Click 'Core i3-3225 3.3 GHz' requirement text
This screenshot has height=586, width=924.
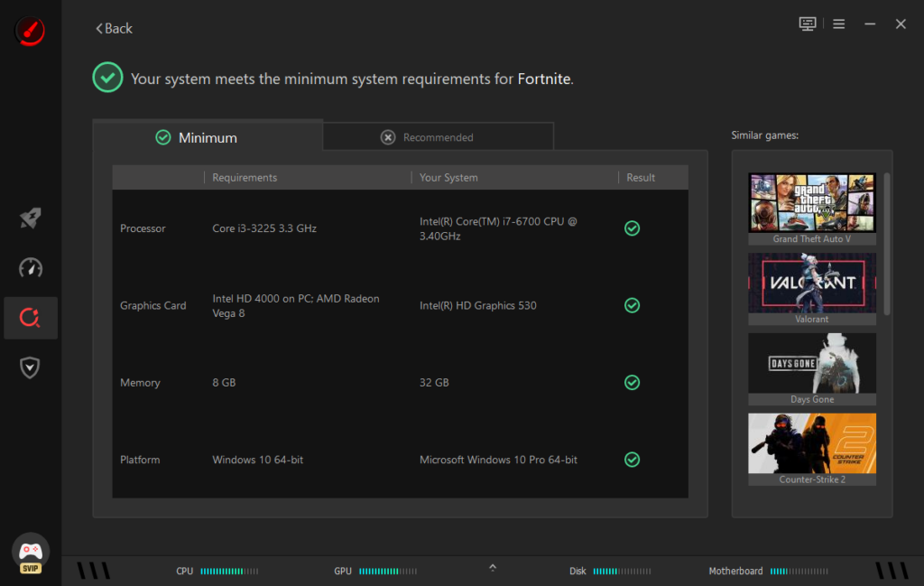264,228
